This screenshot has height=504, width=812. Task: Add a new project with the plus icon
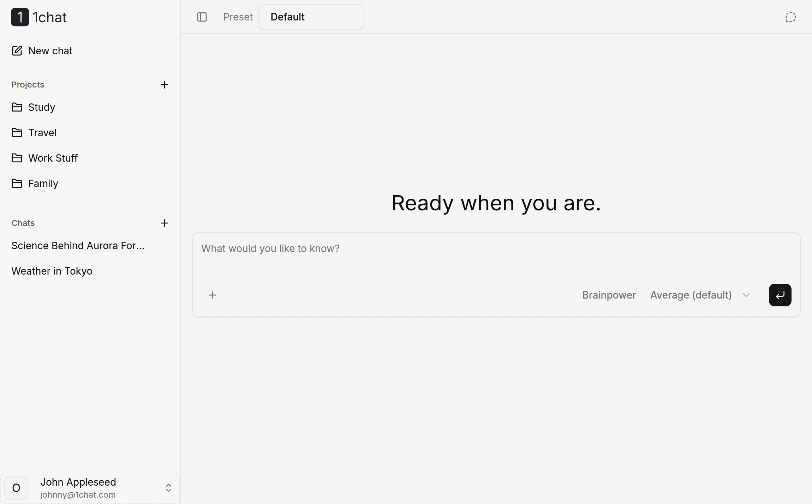click(164, 85)
